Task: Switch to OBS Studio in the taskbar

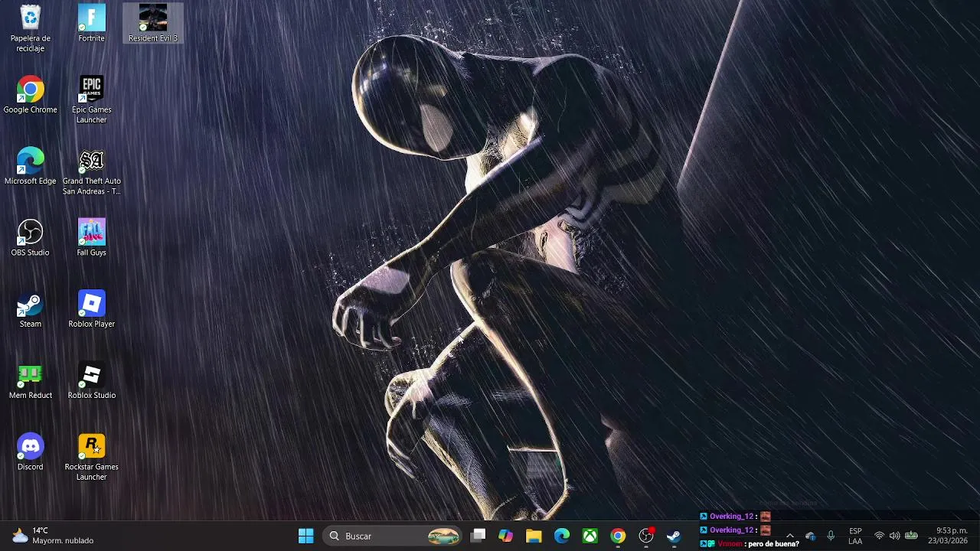Action: 646,536
